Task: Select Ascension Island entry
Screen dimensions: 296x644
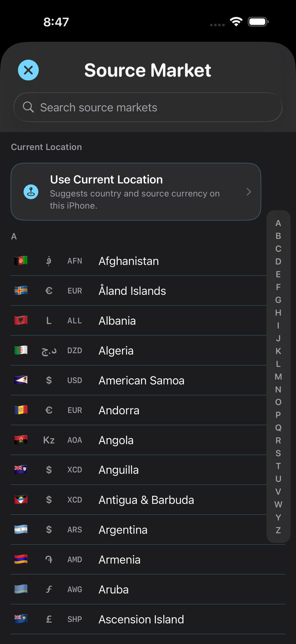Action: point(148,619)
